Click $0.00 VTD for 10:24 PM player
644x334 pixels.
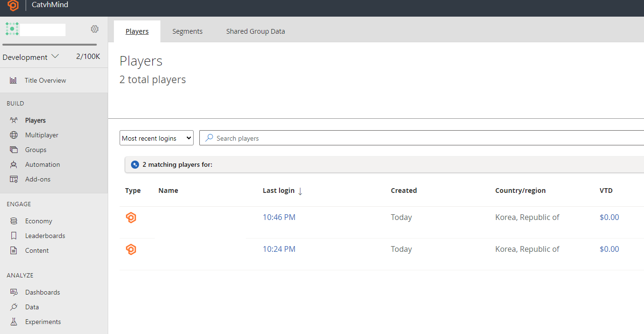pos(609,249)
